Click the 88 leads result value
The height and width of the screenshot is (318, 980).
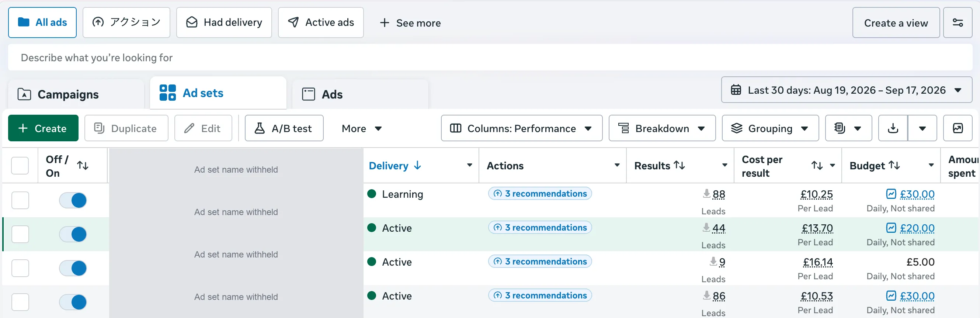pyautogui.click(x=719, y=194)
